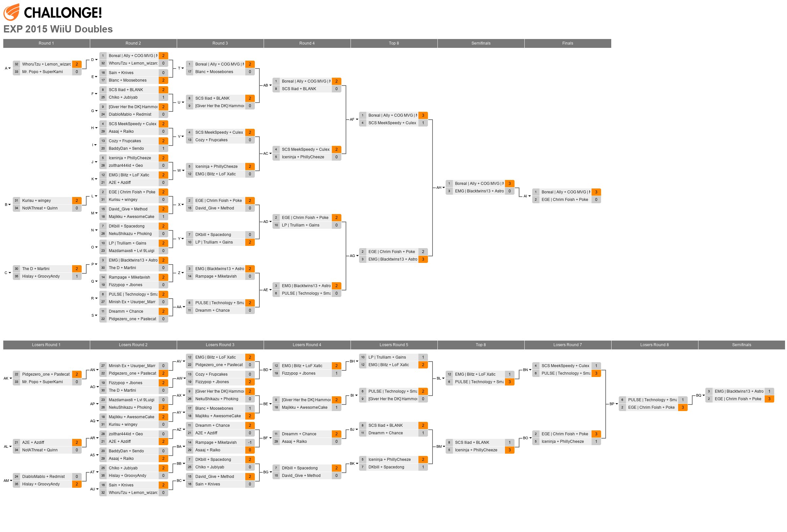Click bracket group label B on left side
Screen dimensions: 787x532
point(7,204)
